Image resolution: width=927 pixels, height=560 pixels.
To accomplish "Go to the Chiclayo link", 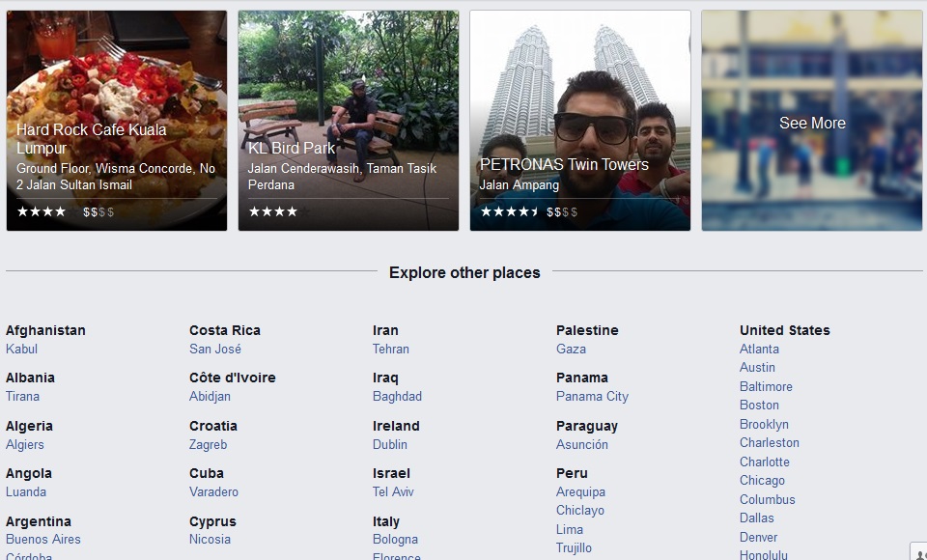I will 580,511.
